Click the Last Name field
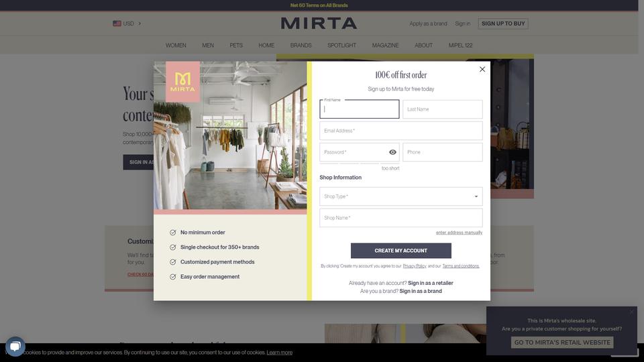This screenshot has width=644, height=362. coord(442,109)
